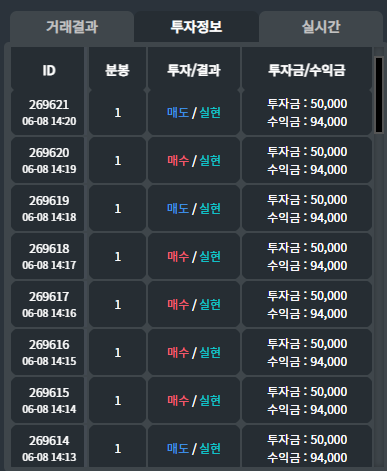Open the 투자정보 tab

[196, 27]
